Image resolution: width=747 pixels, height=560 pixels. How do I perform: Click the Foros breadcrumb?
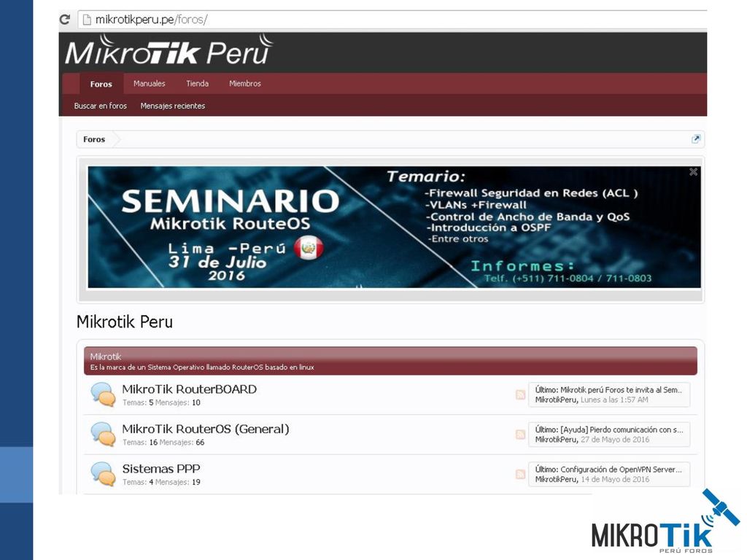click(x=94, y=139)
